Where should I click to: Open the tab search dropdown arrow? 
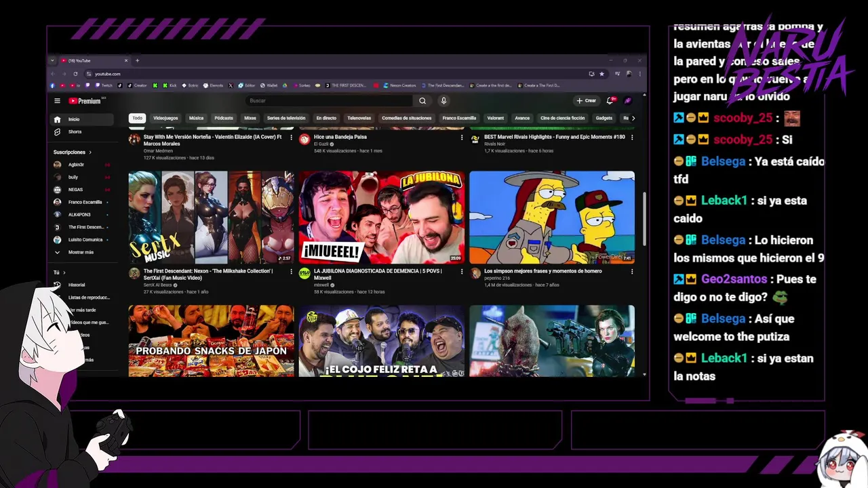(52, 60)
